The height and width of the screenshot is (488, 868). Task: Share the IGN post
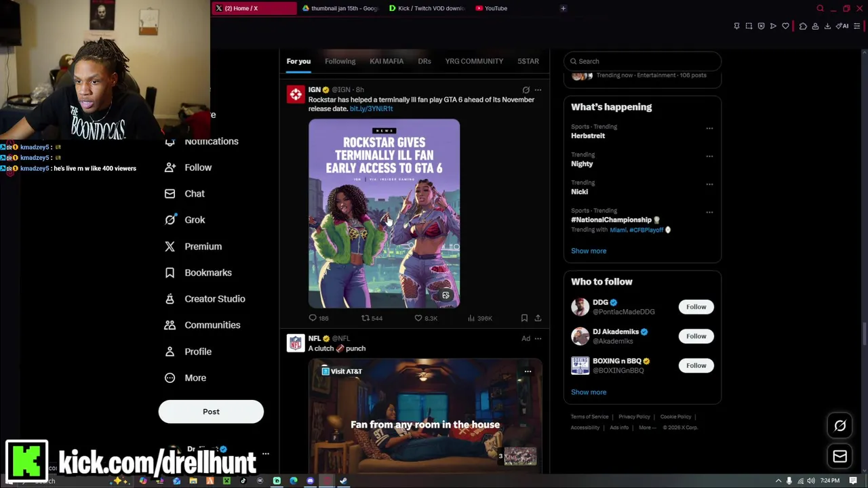538,318
